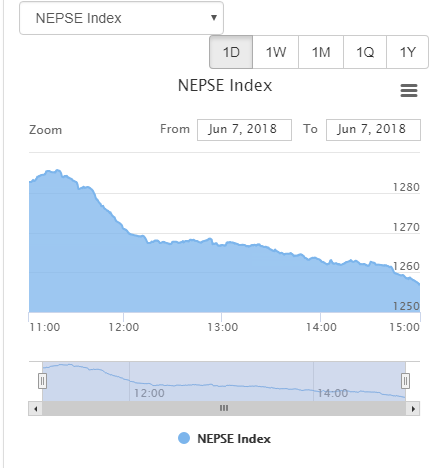Show the 1Y yearly range

[407, 52]
